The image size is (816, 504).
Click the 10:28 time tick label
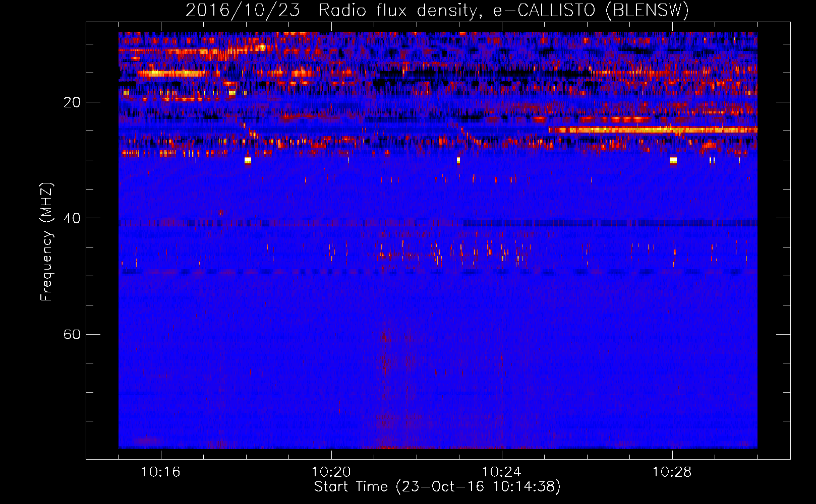(672, 472)
